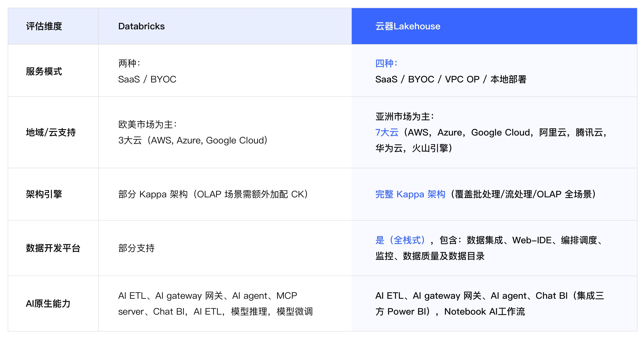The image size is (644, 338).
Task: Click the blue 7大云 highlighted text
Action: click(387, 132)
